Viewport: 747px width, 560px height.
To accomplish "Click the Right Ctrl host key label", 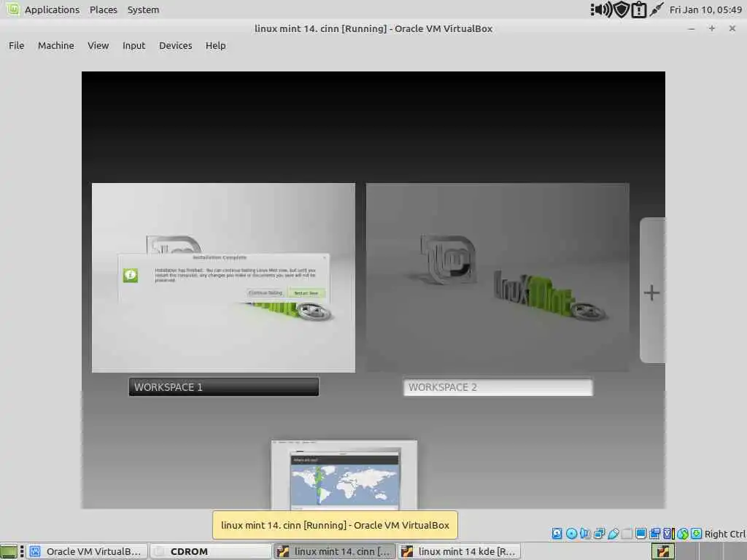I will point(725,534).
